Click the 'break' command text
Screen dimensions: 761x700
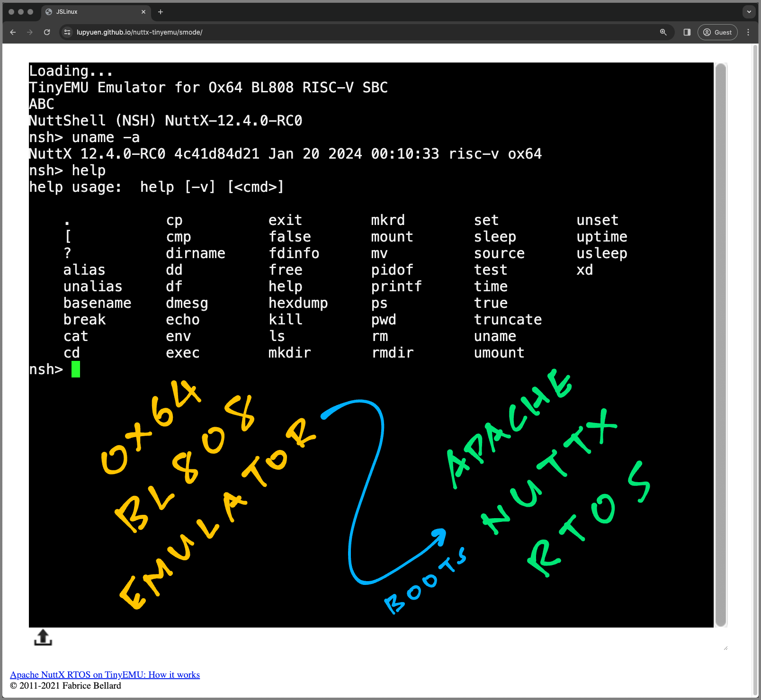(84, 320)
